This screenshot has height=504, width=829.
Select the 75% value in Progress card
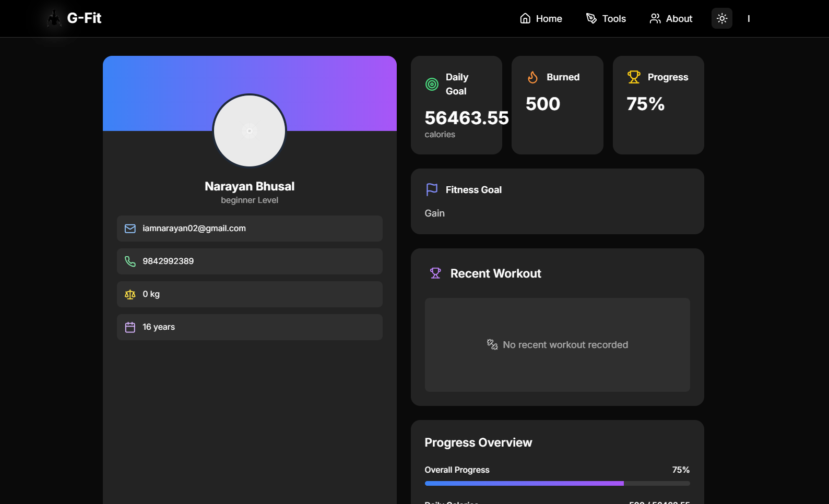646,104
